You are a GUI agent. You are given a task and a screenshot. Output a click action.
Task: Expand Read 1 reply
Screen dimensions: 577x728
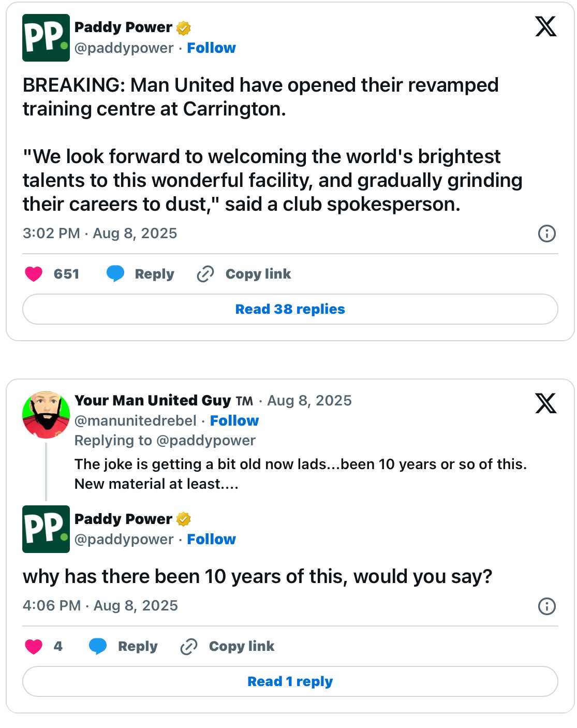coord(290,681)
